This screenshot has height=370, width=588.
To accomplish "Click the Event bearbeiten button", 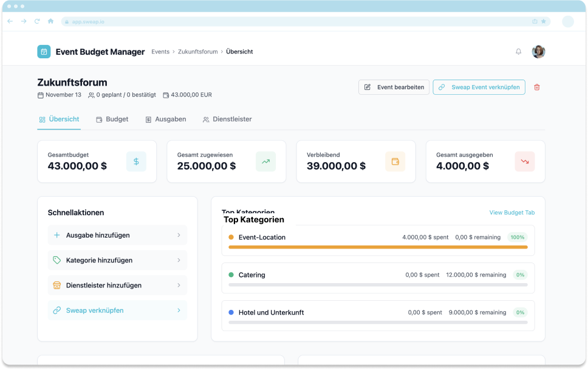I will pyautogui.click(x=394, y=87).
